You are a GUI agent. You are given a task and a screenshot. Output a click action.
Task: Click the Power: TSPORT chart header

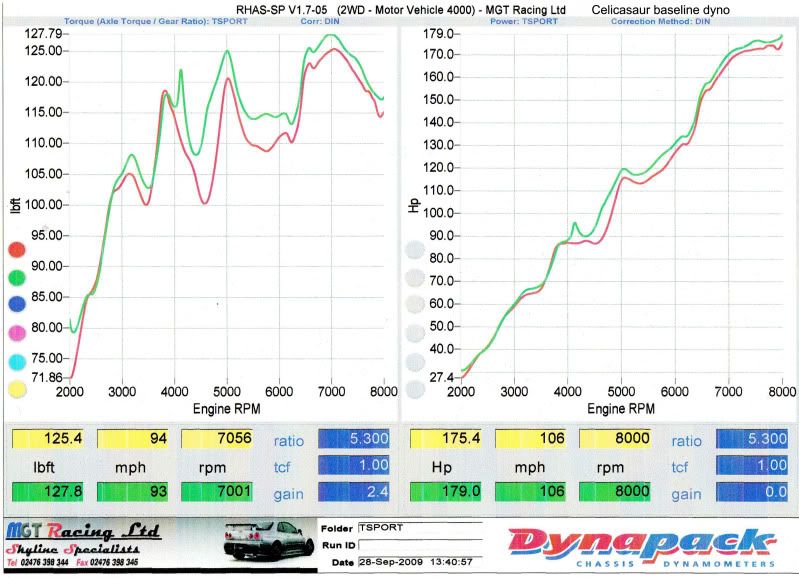coord(524,21)
